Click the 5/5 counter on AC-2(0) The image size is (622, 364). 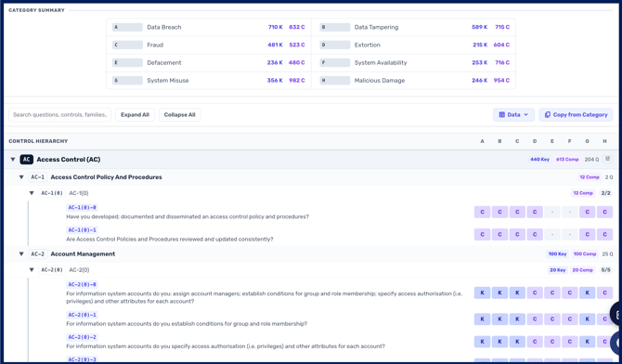[605, 270]
